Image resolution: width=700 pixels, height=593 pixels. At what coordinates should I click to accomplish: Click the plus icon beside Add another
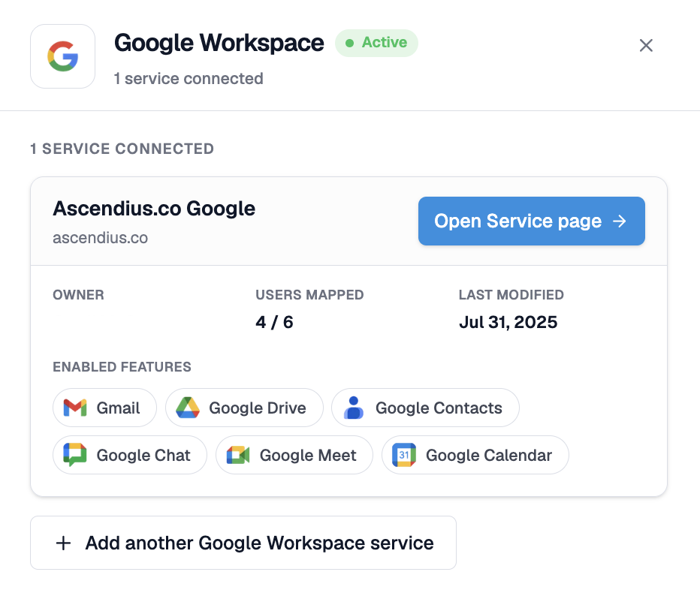(x=63, y=543)
